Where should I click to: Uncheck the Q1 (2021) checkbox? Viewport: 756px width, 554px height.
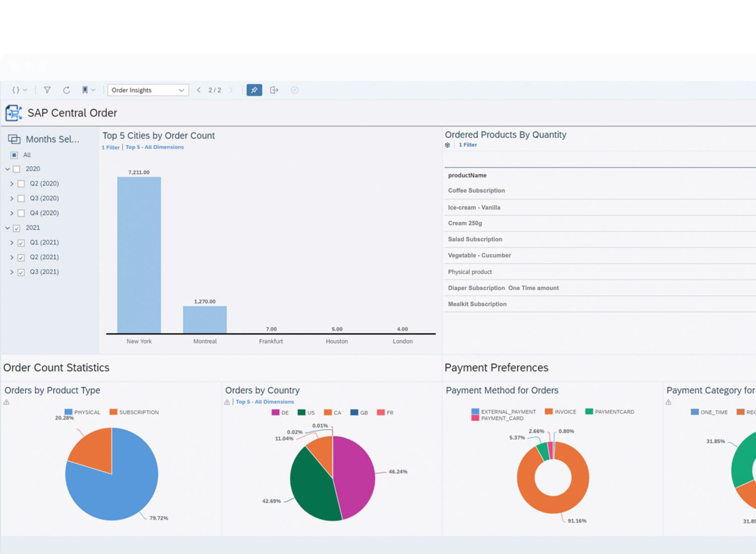21,243
